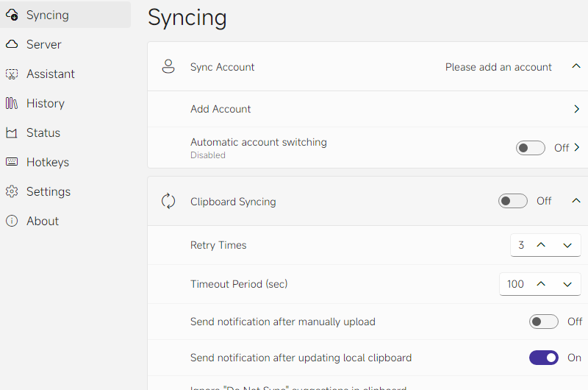588x390 pixels.
Task: Click the Syncing cloud icon in sidebar
Action: 12,15
